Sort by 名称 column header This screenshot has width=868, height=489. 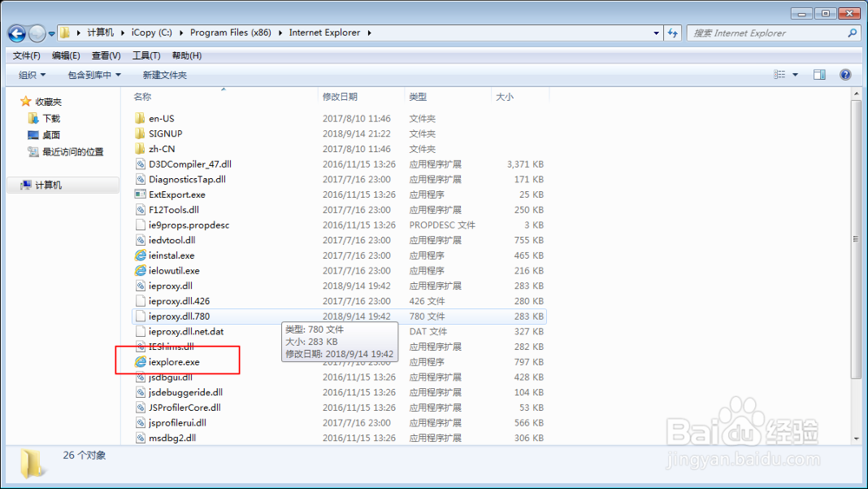click(142, 96)
